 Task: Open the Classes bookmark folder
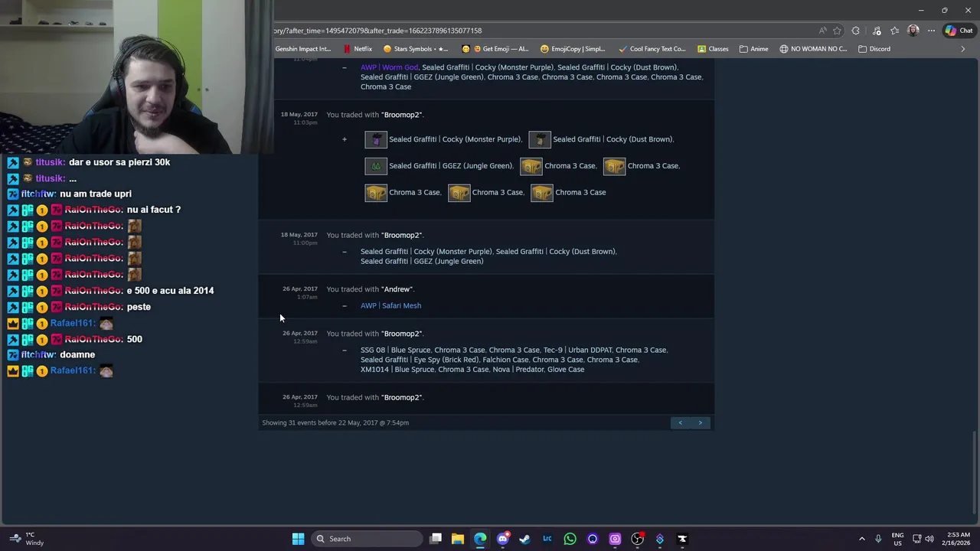point(713,49)
